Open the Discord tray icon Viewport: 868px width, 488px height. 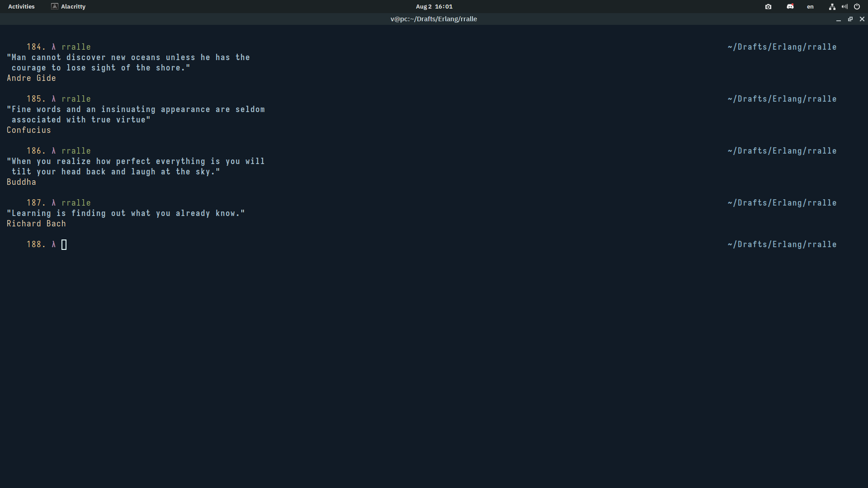coord(790,6)
